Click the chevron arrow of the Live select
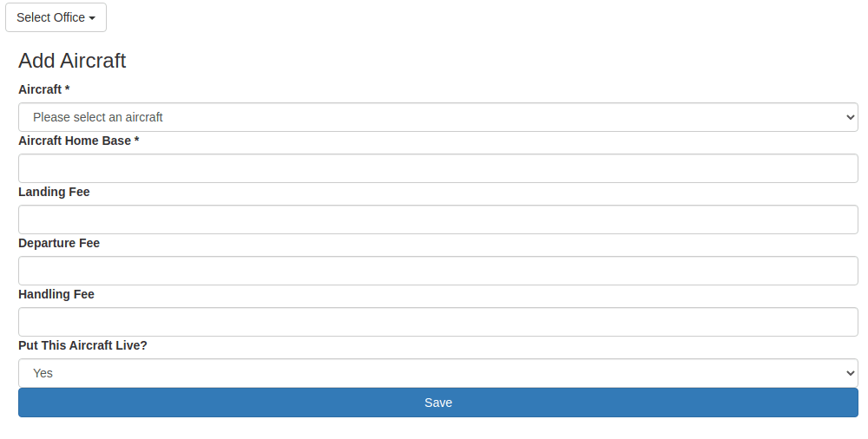The image size is (868, 439). (851, 373)
